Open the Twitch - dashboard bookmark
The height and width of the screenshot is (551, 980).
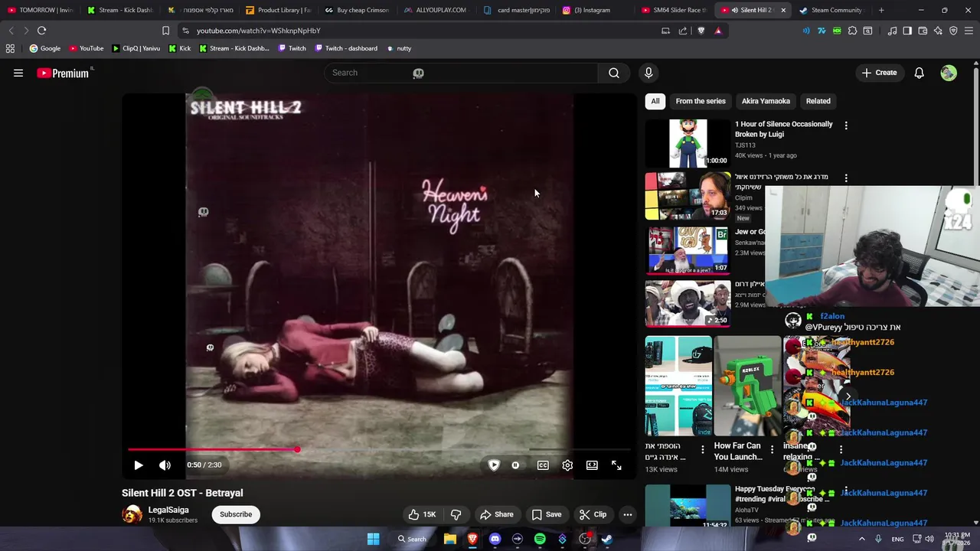coord(345,48)
